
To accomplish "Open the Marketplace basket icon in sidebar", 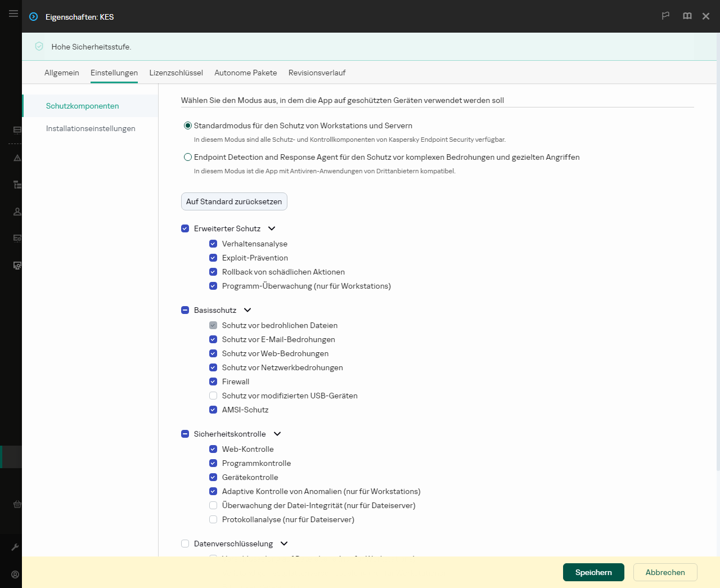I will pos(17,504).
